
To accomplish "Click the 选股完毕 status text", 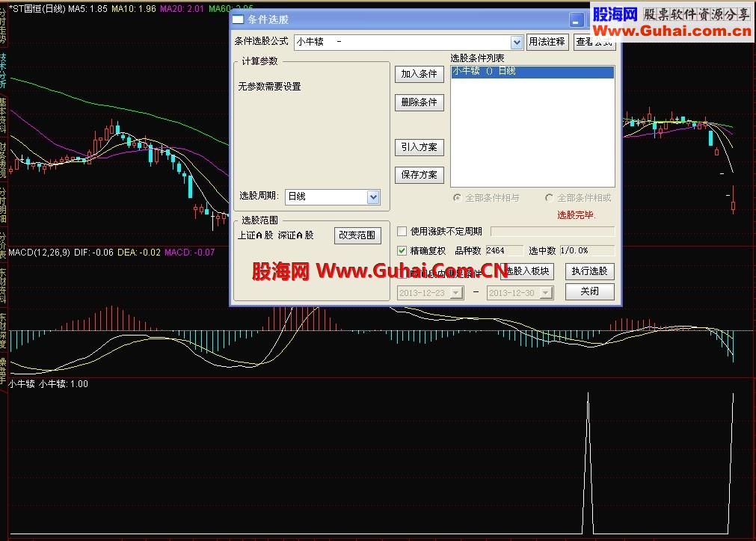I will coord(577,215).
